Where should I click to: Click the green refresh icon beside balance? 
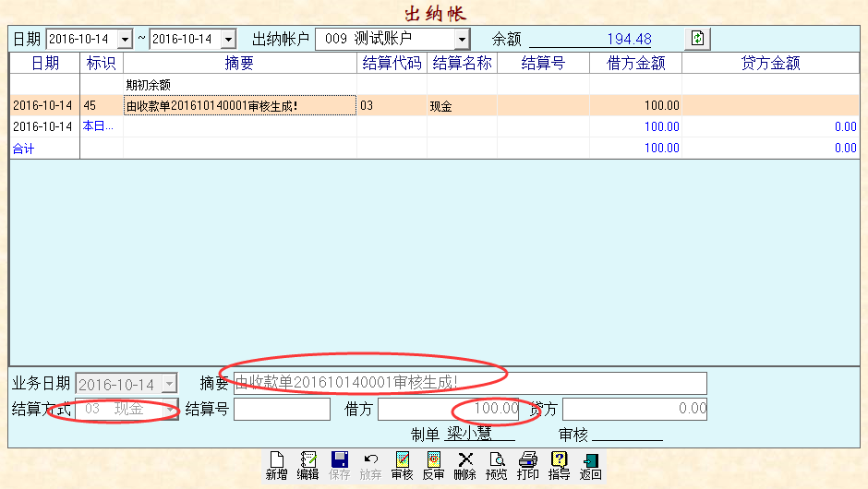[697, 39]
